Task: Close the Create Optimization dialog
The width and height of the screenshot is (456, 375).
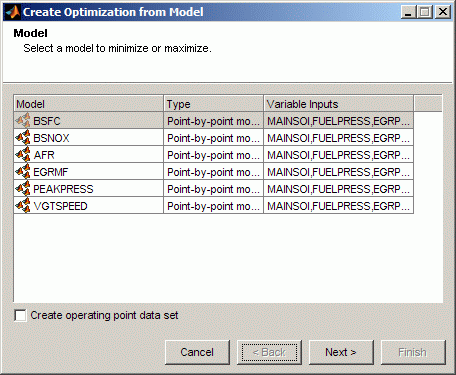Action: [443, 12]
